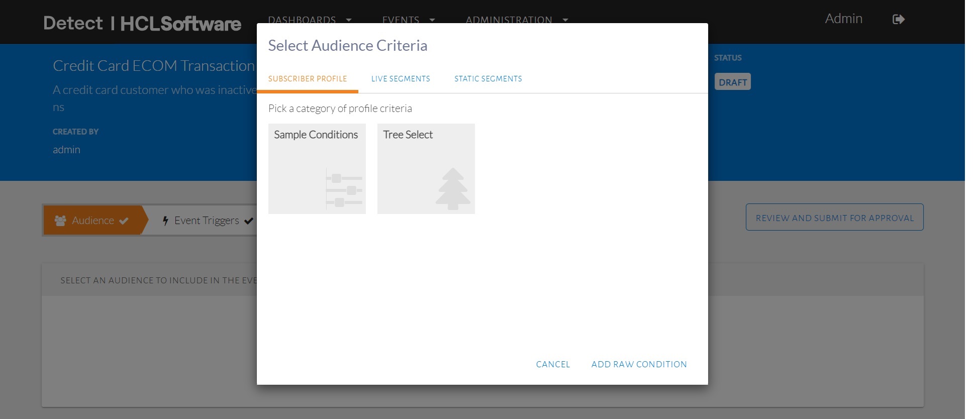The image size is (980, 419).
Task: Click the checkmark next to Audience
Action: [x=124, y=221]
